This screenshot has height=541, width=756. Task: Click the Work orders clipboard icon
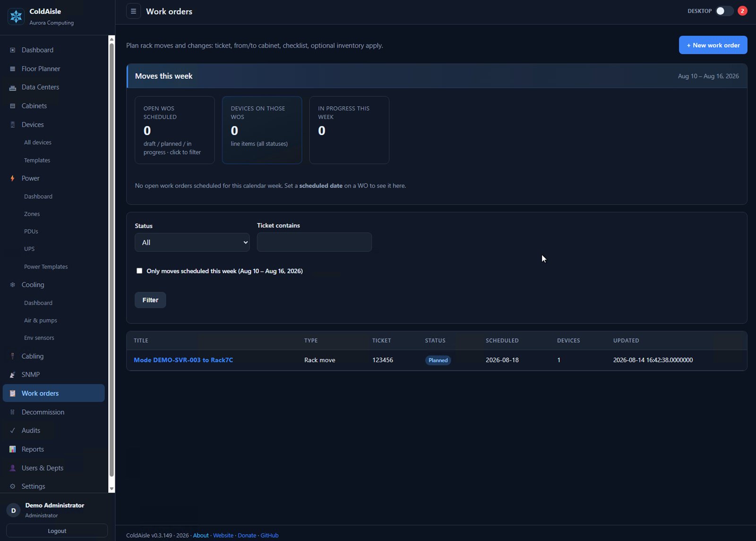13,393
